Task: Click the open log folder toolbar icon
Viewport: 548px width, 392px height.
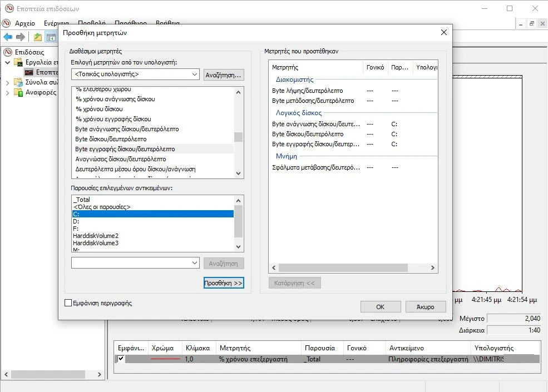Action: [37, 36]
